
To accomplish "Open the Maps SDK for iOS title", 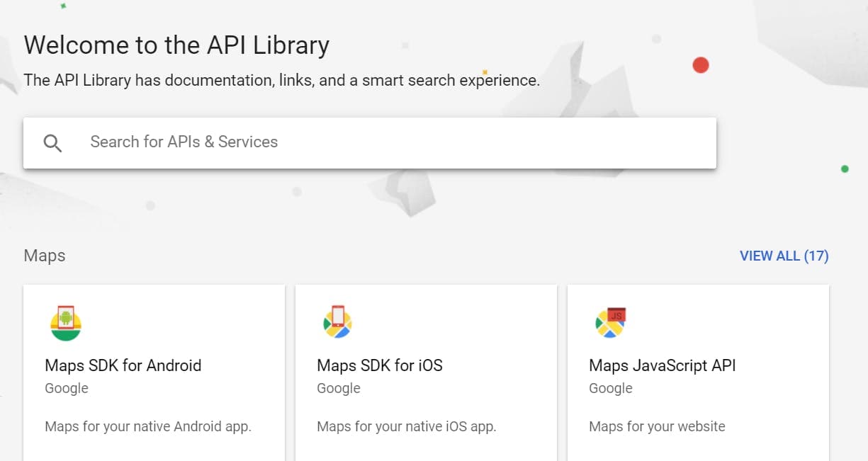I will [380, 365].
